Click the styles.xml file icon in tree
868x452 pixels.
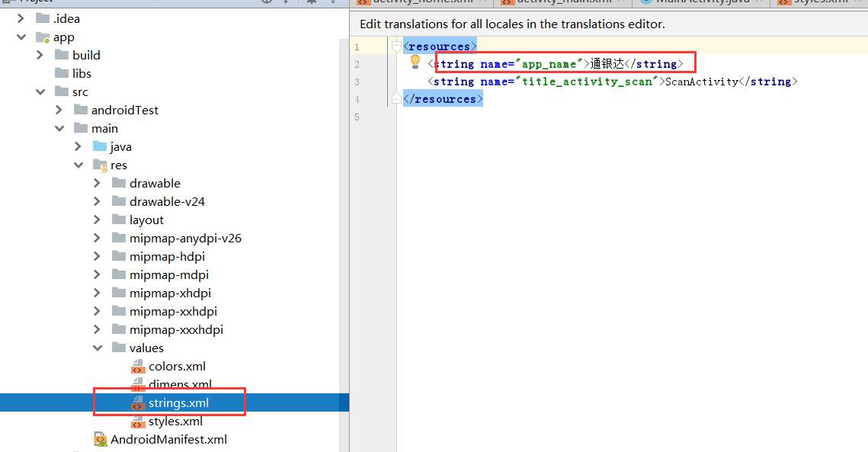tap(138, 422)
